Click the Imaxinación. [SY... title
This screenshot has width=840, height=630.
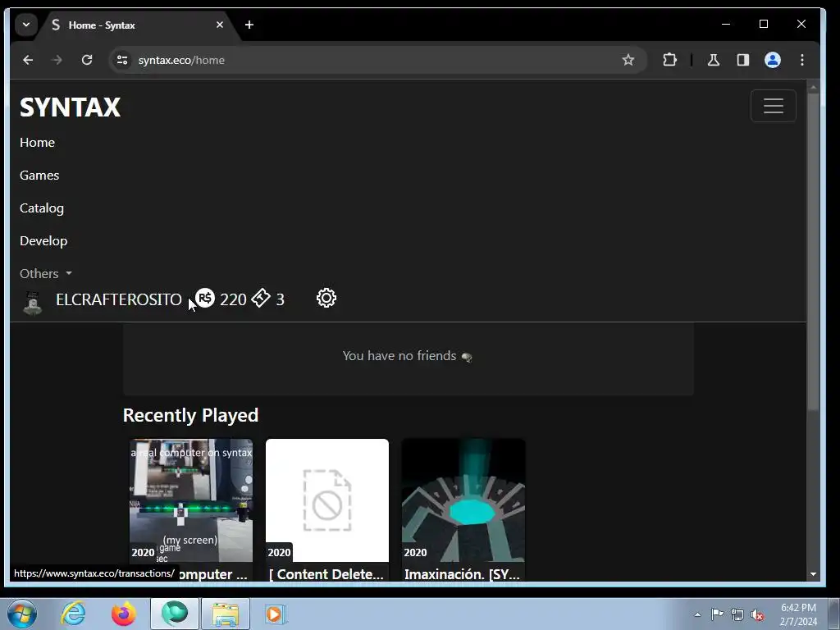[x=462, y=573]
